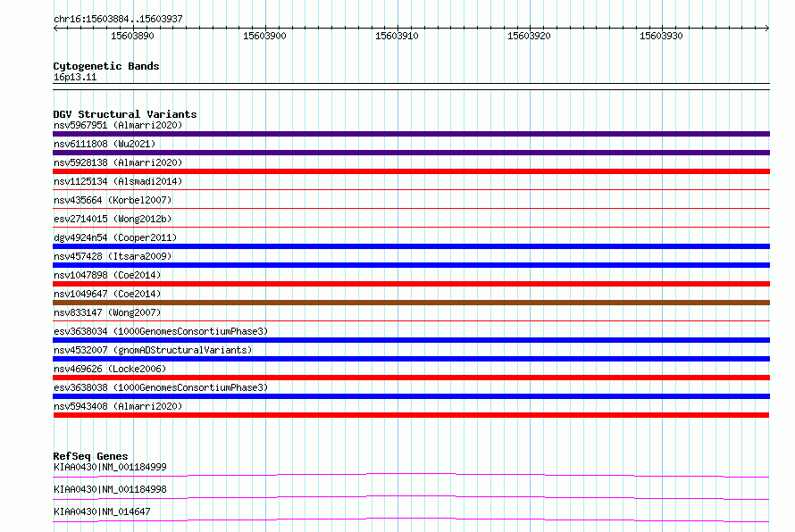Click the brown bar for nsv1049647
This screenshot has width=795, height=532.
[411, 303]
